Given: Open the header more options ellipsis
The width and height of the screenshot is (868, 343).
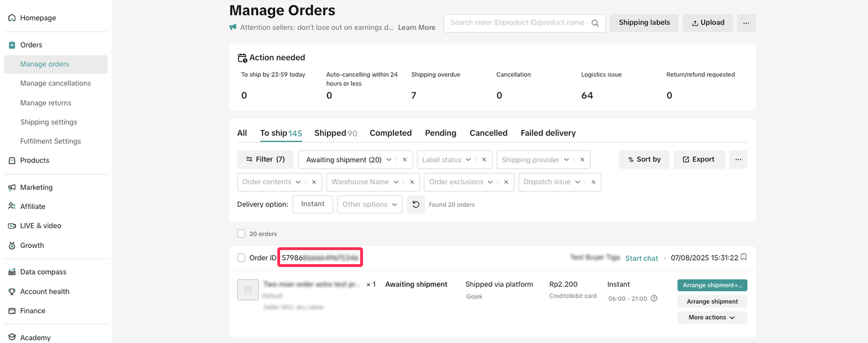Looking at the screenshot, I should (x=746, y=23).
